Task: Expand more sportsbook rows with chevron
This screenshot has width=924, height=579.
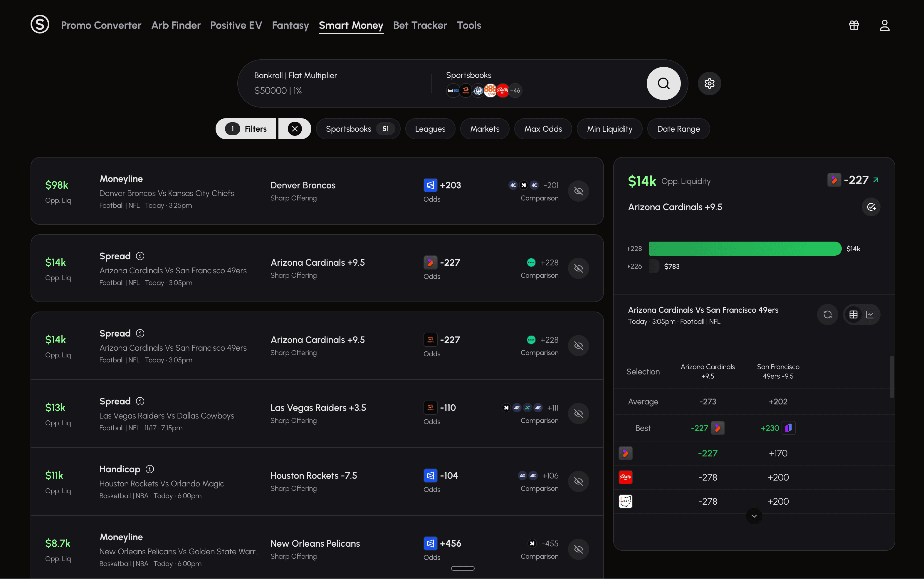Action: pyautogui.click(x=754, y=516)
